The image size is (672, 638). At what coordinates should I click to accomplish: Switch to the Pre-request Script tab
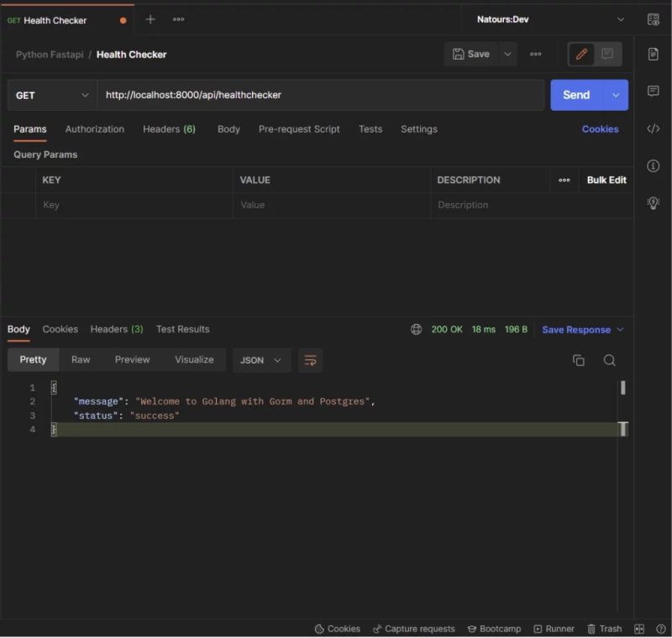(x=299, y=129)
